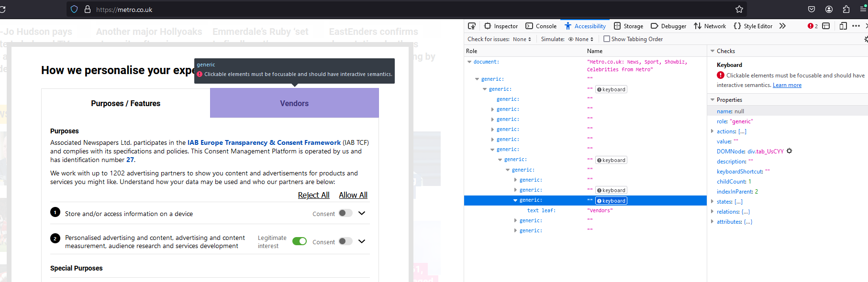Expand purpose 2 details chevron
This screenshot has height=282, width=868.
pos(362,241)
